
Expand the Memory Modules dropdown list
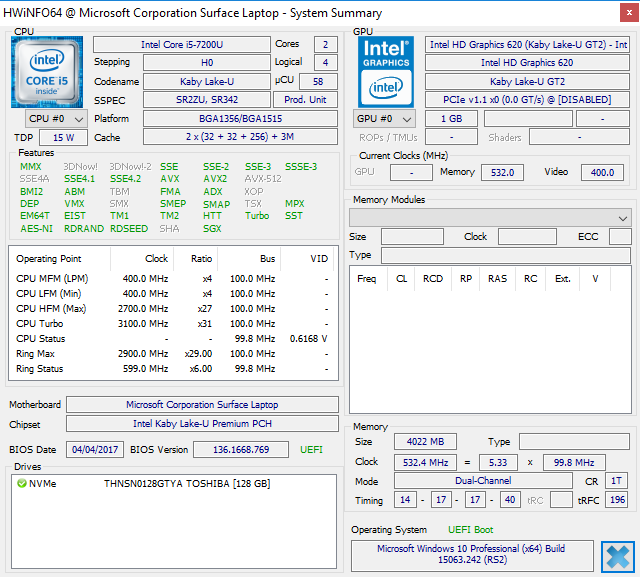tap(490, 217)
